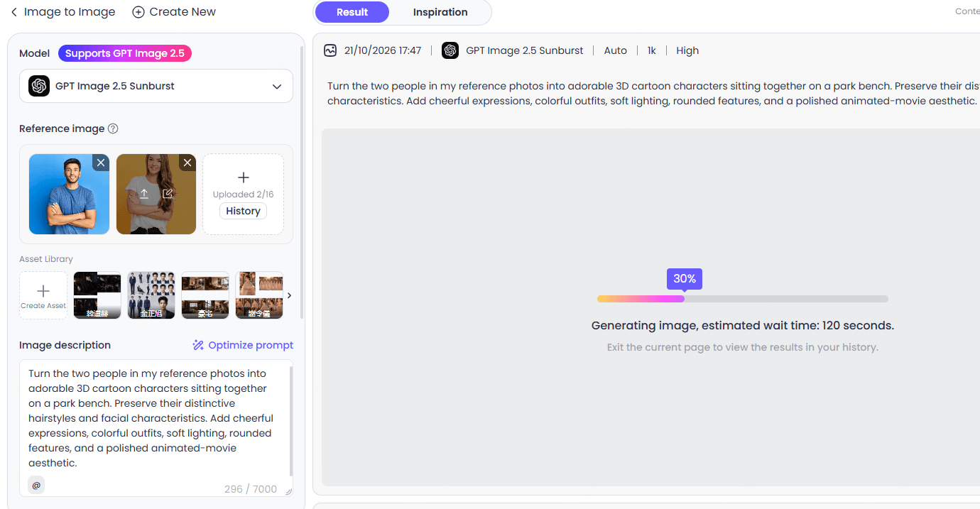
Task: Click the '296 / 7000' character count
Action: 251,489
